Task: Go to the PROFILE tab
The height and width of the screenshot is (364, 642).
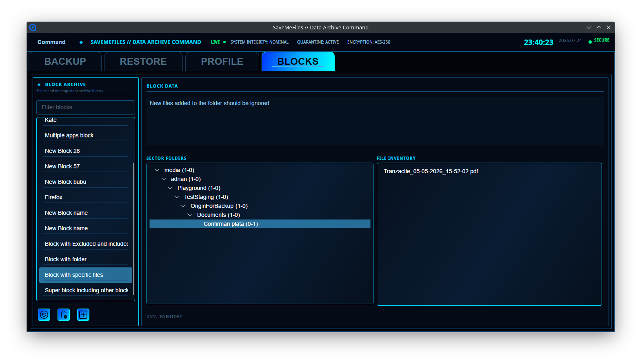Action: 222,62
